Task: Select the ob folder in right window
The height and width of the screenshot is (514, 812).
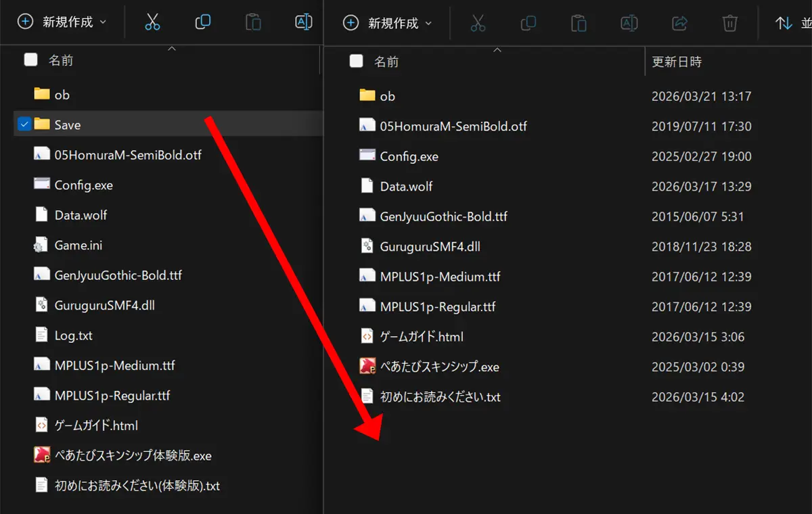Action: tap(387, 96)
